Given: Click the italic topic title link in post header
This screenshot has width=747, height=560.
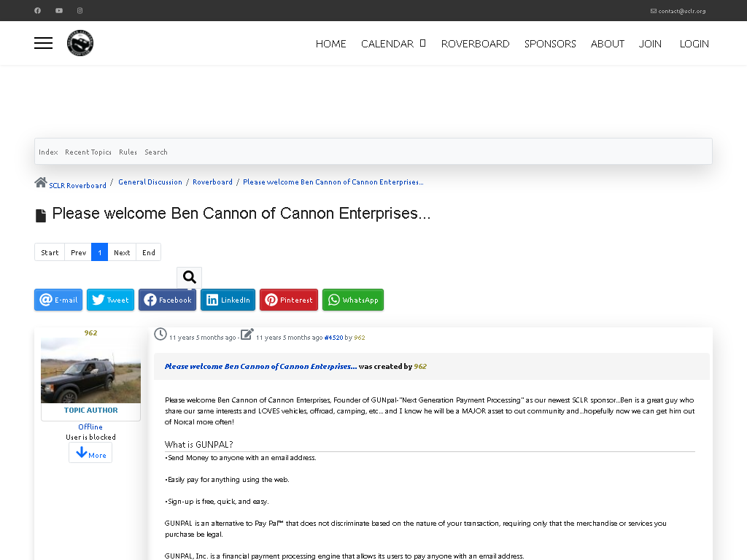Looking at the screenshot, I should point(260,366).
